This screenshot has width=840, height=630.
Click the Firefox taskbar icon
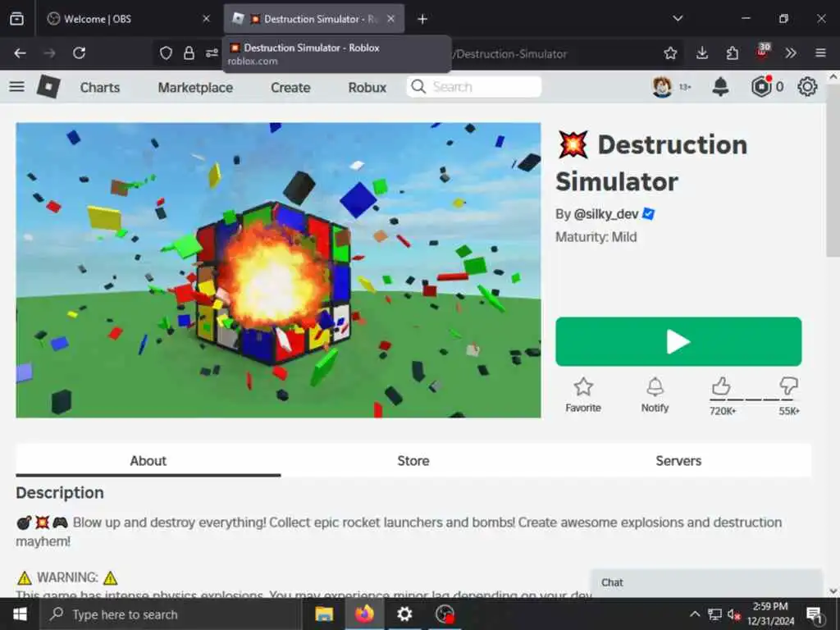(x=364, y=614)
